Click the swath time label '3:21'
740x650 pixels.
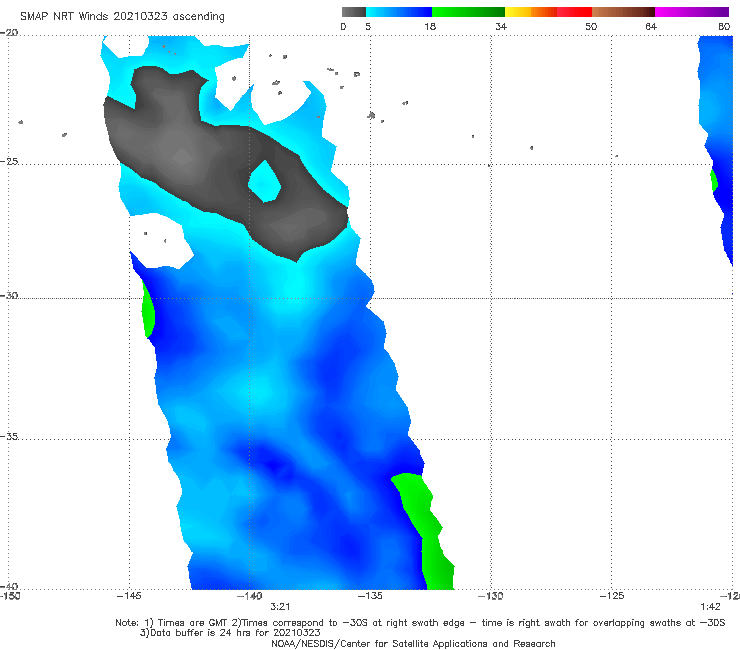280,607
